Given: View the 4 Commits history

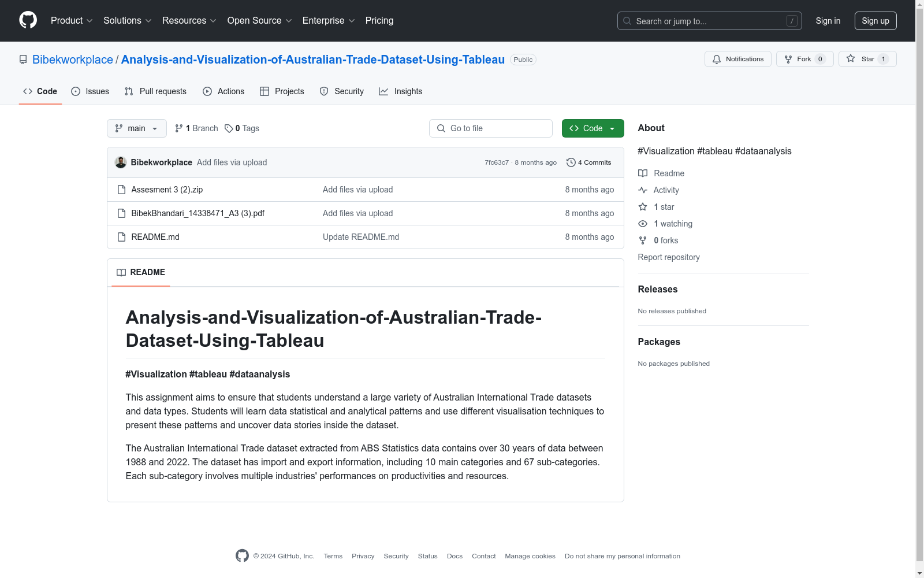Looking at the screenshot, I should click(589, 162).
